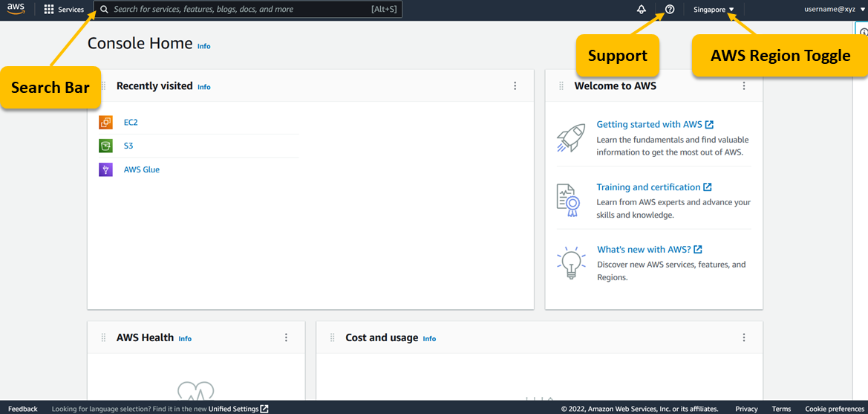Open AWS Health widget options menu
The height and width of the screenshot is (414, 868).
(286, 337)
